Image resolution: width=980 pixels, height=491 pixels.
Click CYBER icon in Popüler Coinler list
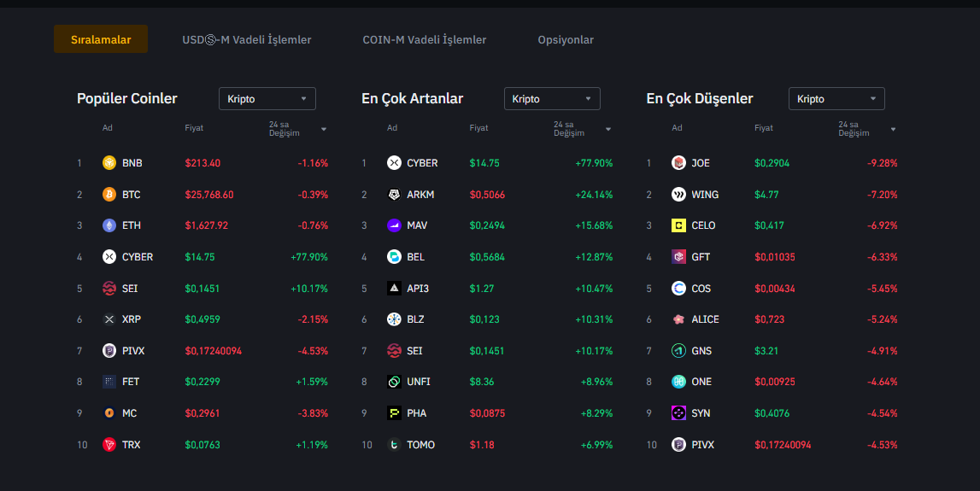click(x=109, y=257)
